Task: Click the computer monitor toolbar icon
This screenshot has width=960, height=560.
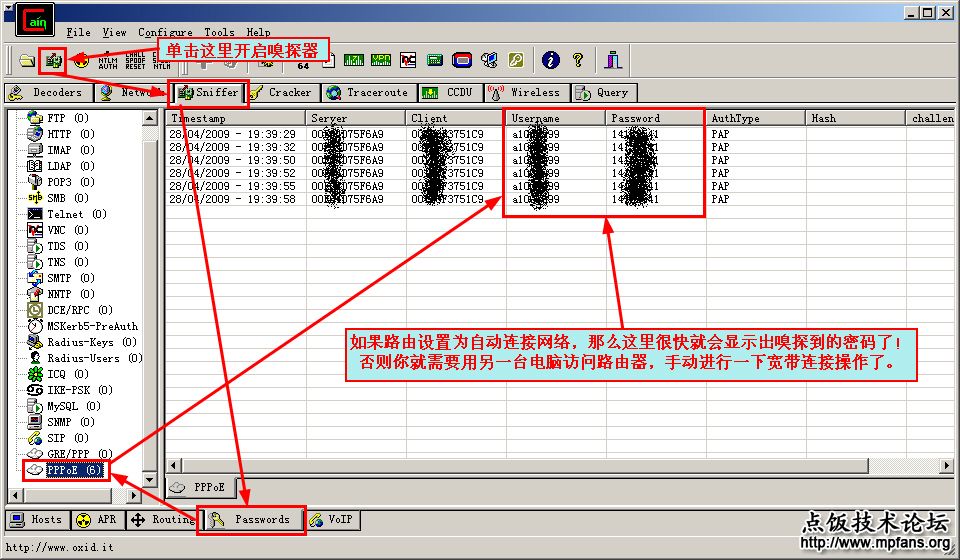Action: tap(489, 60)
